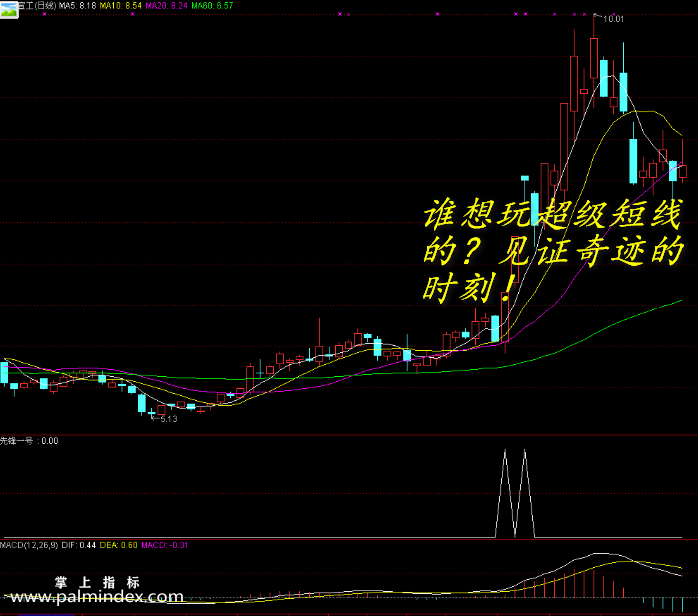The image size is (698, 616).
Task: Click the yellow MA10: 8.54 label
Action: pyautogui.click(x=120, y=6)
